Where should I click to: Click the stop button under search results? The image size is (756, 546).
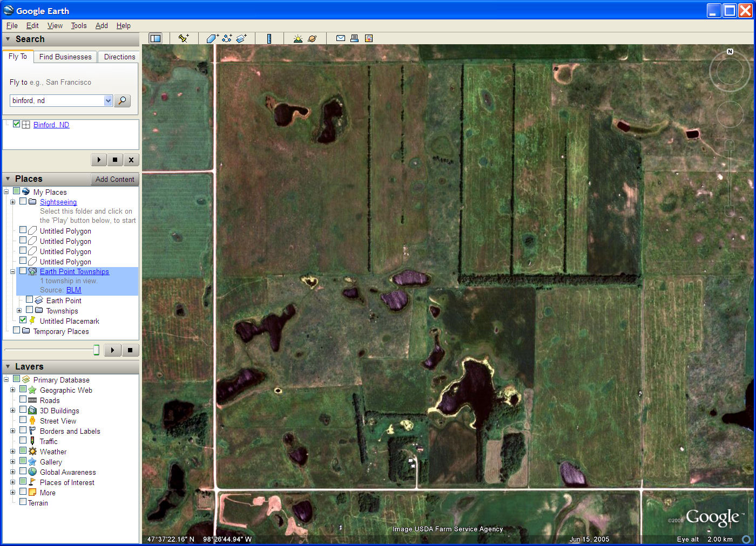coord(115,160)
